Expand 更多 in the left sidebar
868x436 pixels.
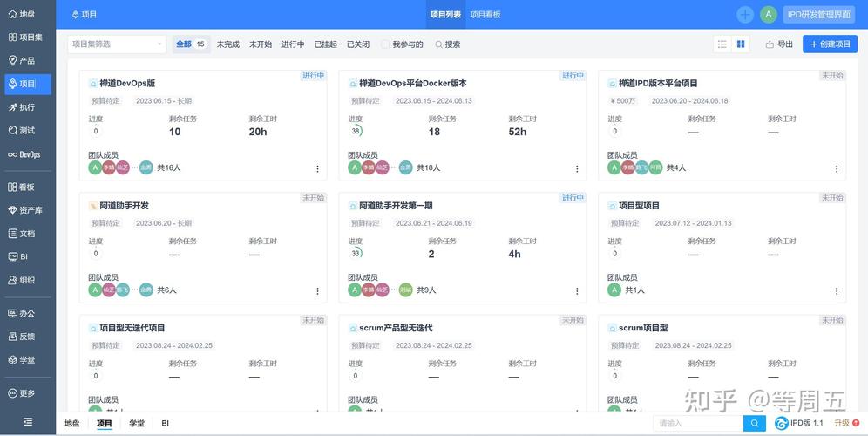click(26, 393)
